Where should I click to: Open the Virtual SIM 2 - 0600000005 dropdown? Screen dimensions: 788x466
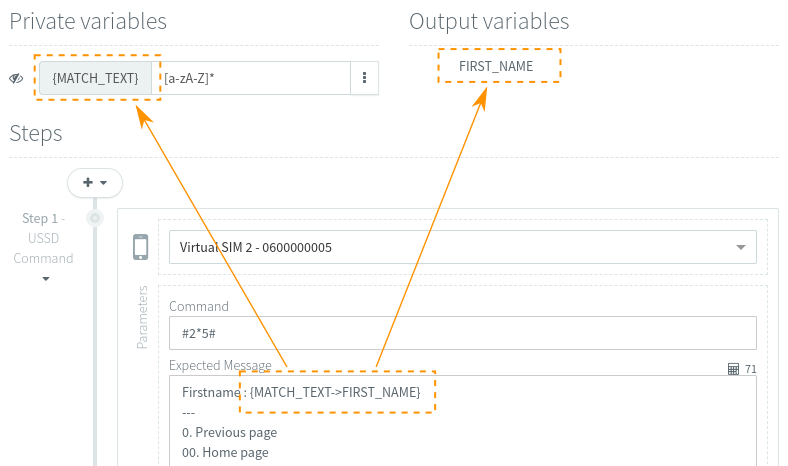click(462, 247)
